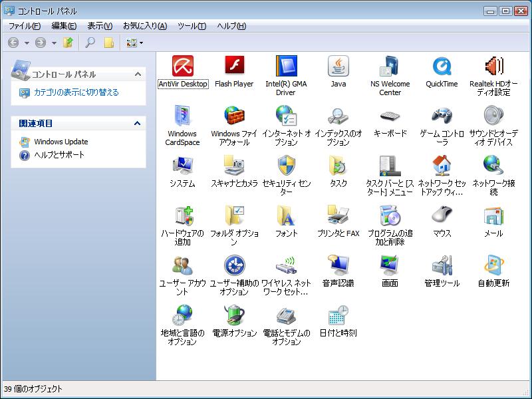Open インデックスのオプション icon
Image resolution: width=532 pixels, height=399 pixels.
click(338, 116)
